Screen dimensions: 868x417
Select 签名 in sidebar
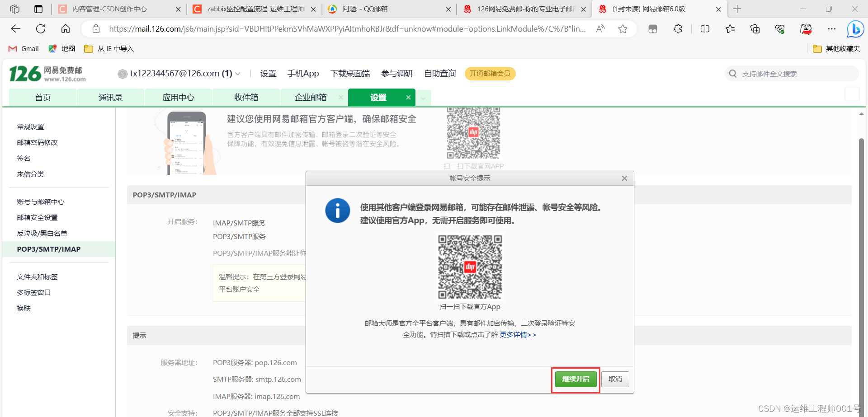[x=24, y=159]
